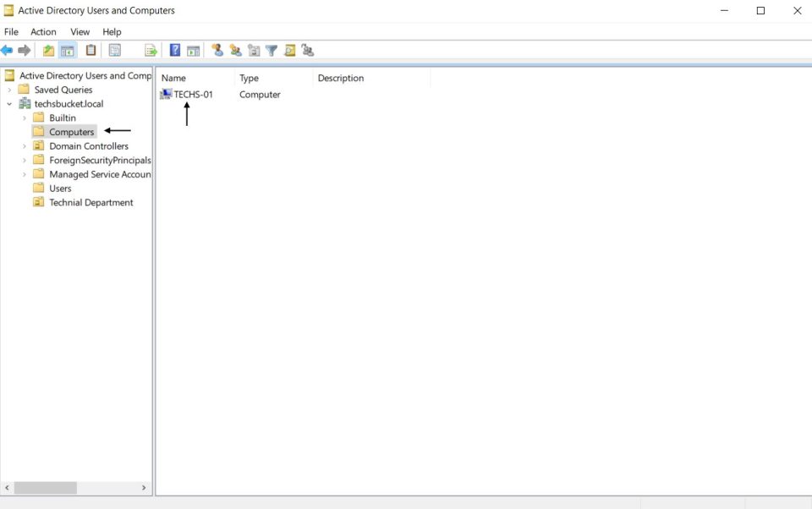The height and width of the screenshot is (509, 812).
Task: Maximize the Active Directory window
Action: (x=760, y=10)
